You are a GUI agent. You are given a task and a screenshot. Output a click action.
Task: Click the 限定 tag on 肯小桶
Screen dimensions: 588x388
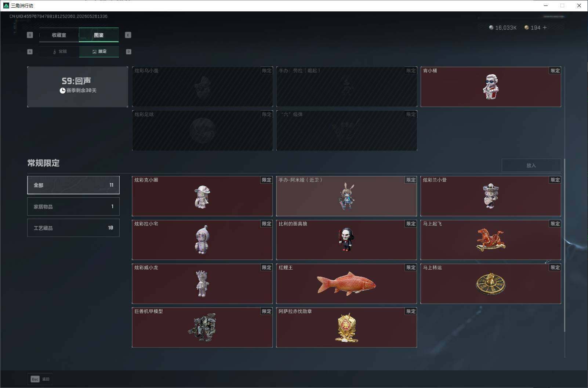click(555, 71)
